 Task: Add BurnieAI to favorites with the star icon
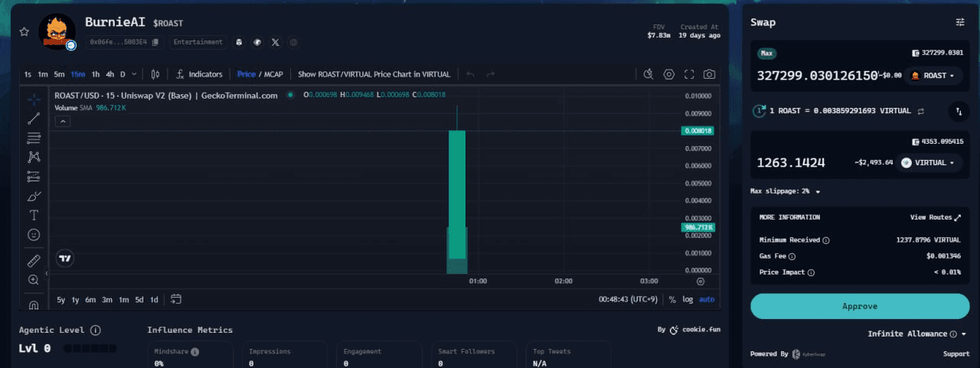tap(24, 32)
